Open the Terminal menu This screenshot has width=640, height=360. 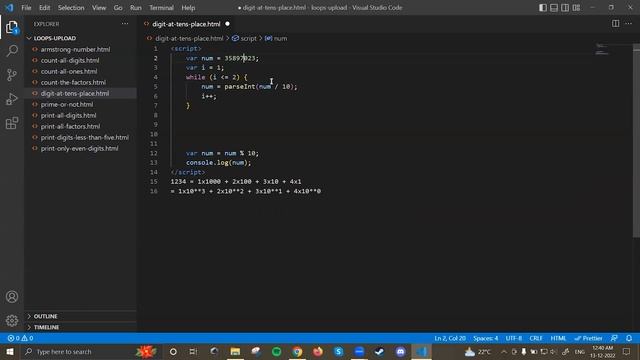161,8
